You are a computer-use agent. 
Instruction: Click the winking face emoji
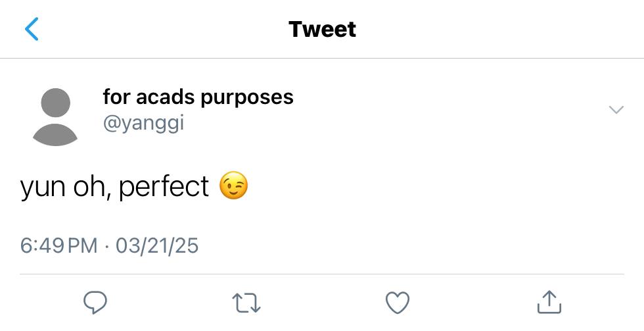click(x=234, y=186)
